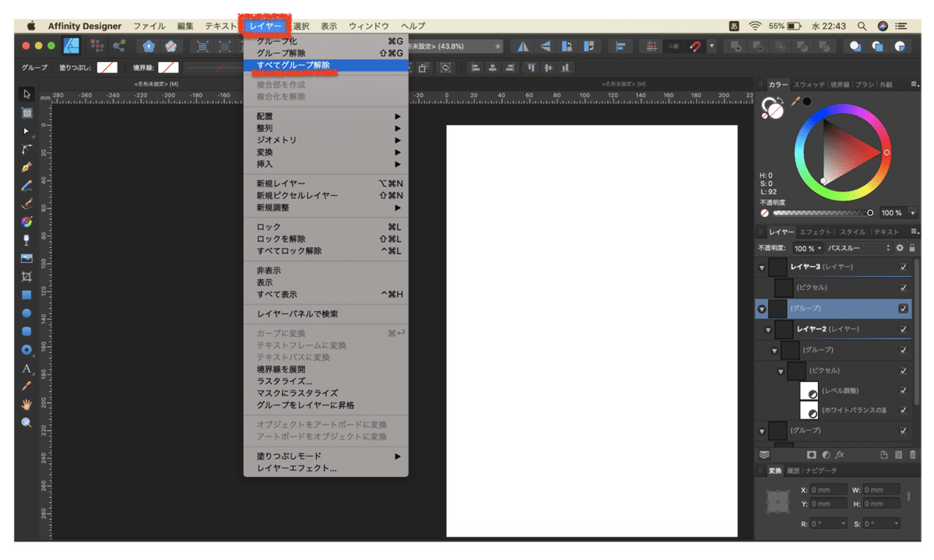
Task: Click Flip Horizontal toolbar icon
Action: point(523,47)
